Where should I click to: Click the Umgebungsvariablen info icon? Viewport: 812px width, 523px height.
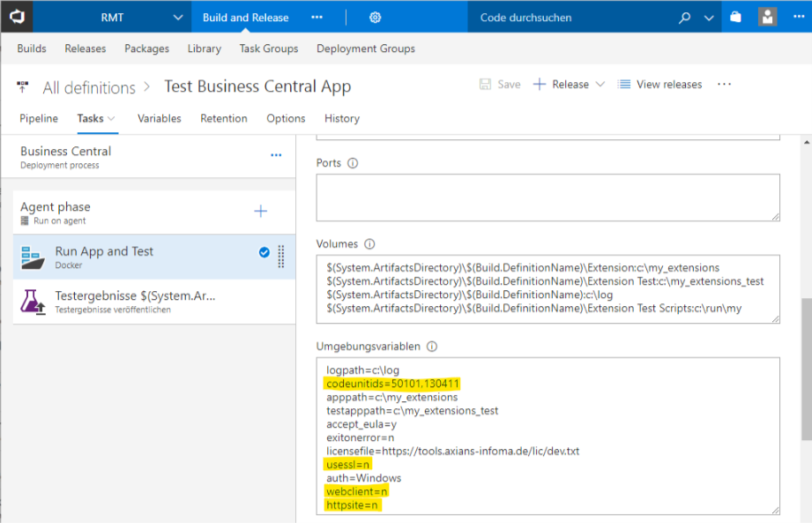pyautogui.click(x=432, y=347)
